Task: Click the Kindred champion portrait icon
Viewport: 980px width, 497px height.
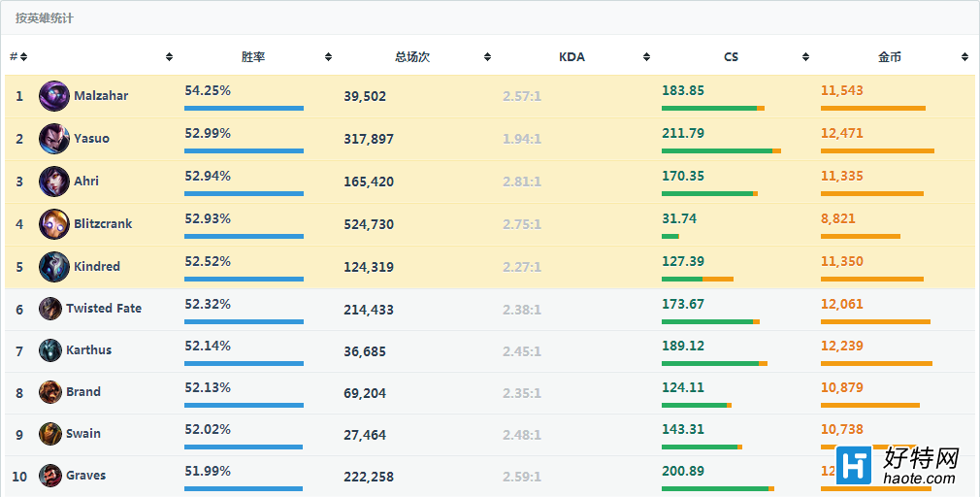Action: click(54, 266)
